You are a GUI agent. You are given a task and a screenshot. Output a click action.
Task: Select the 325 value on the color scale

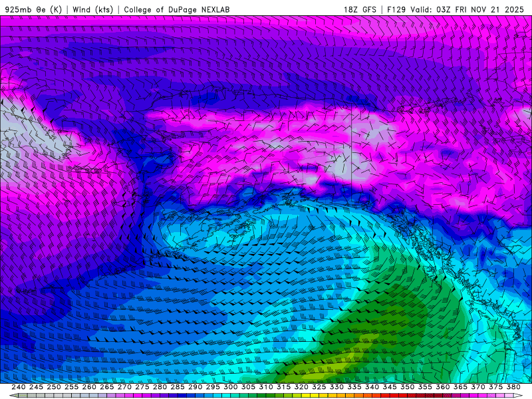coord(319,387)
